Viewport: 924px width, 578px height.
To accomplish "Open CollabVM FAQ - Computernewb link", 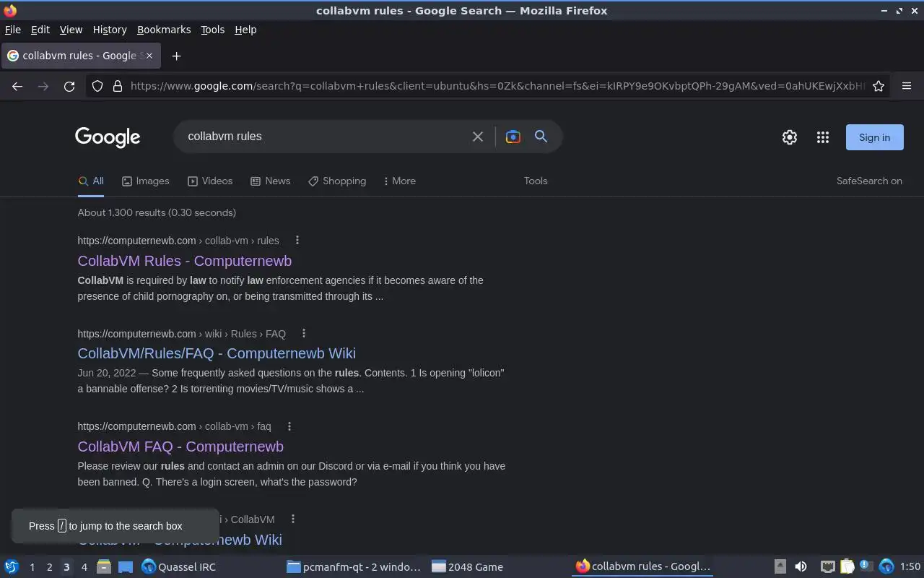I will click(x=180, y=447).
